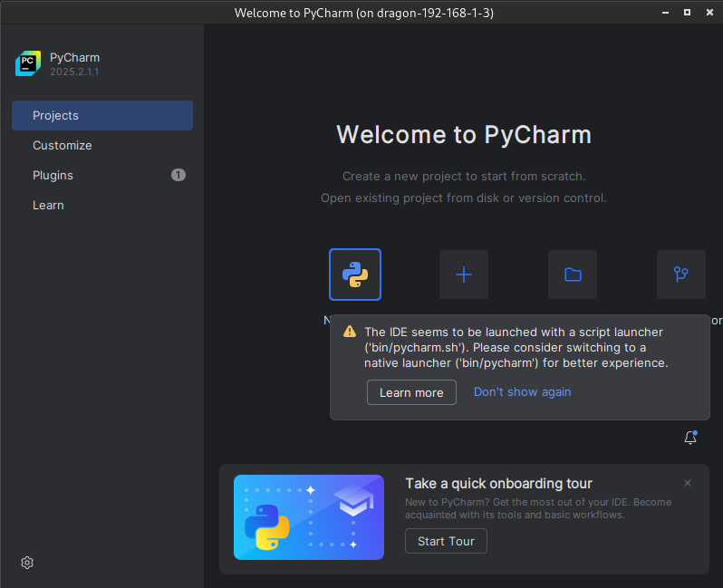Click the version control branch icon
723x588 pixels.
click(x=681, y=275)
